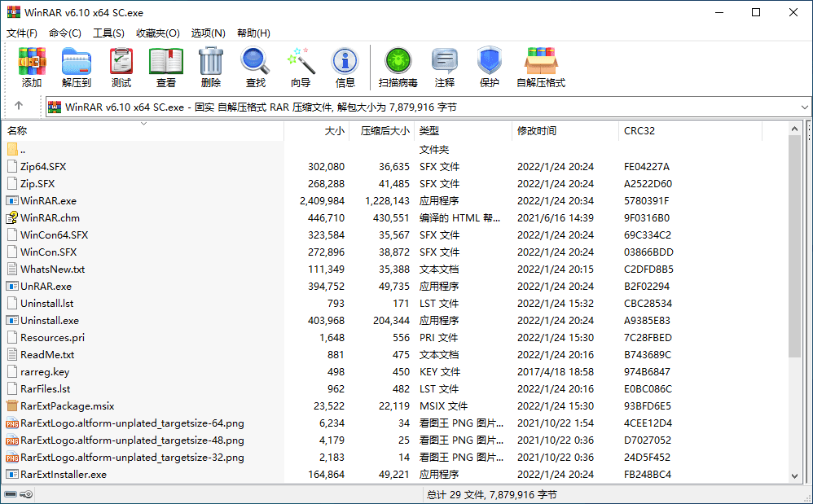Screen dimensions: 813x504
Task: Click the 保护 (Protect) shield icon
Action: pyautogui.click(x=490, y=61)
